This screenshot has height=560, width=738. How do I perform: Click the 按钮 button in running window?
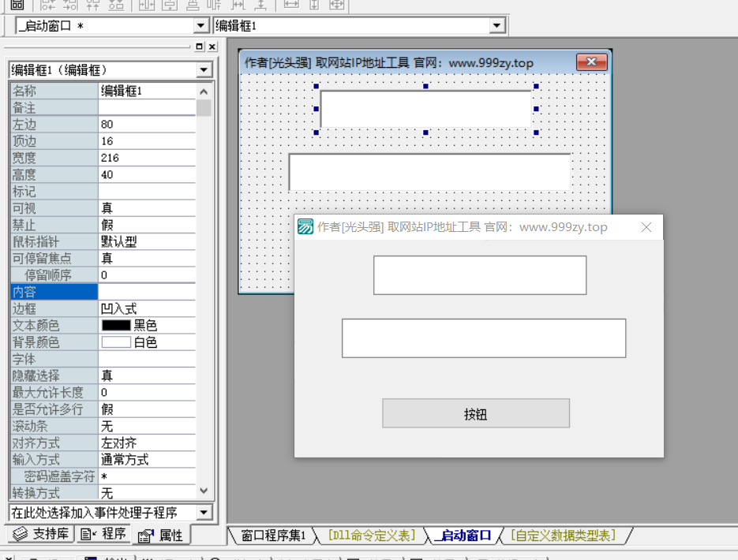pos(476,413)
